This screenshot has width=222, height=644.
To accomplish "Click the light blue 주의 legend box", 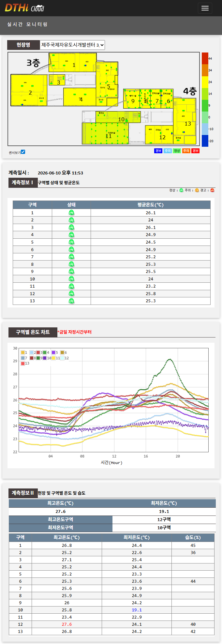I will (x=167, y=151).
